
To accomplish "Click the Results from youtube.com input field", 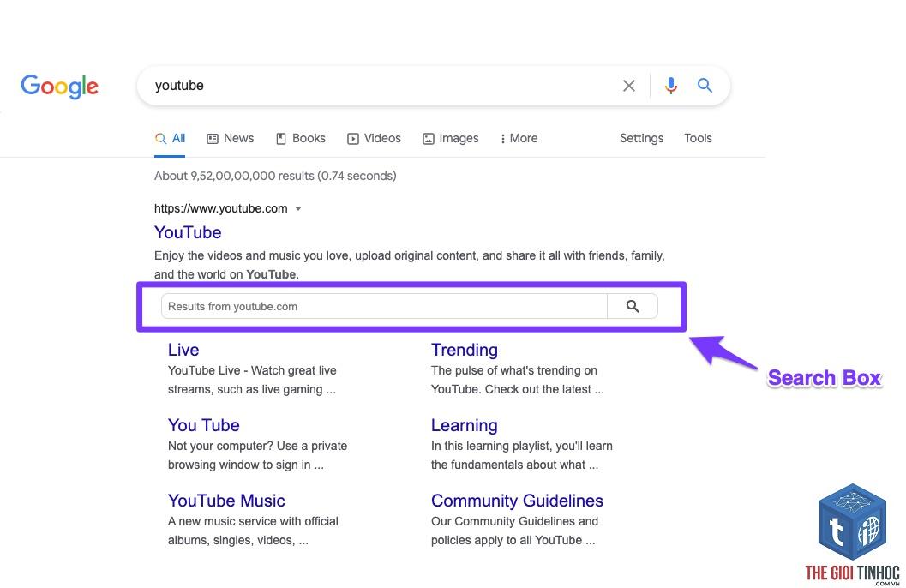I will 384,306.
